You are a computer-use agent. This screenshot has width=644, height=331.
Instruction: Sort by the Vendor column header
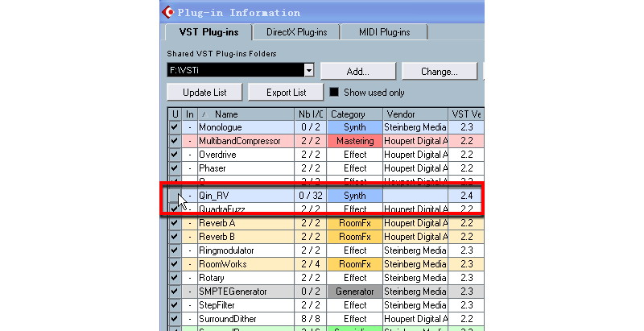pos(415,114)
